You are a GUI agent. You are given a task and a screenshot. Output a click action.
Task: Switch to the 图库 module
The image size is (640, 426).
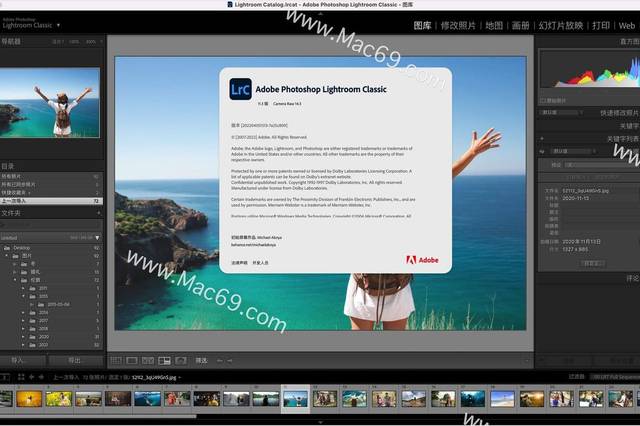(x=422, y=26)
